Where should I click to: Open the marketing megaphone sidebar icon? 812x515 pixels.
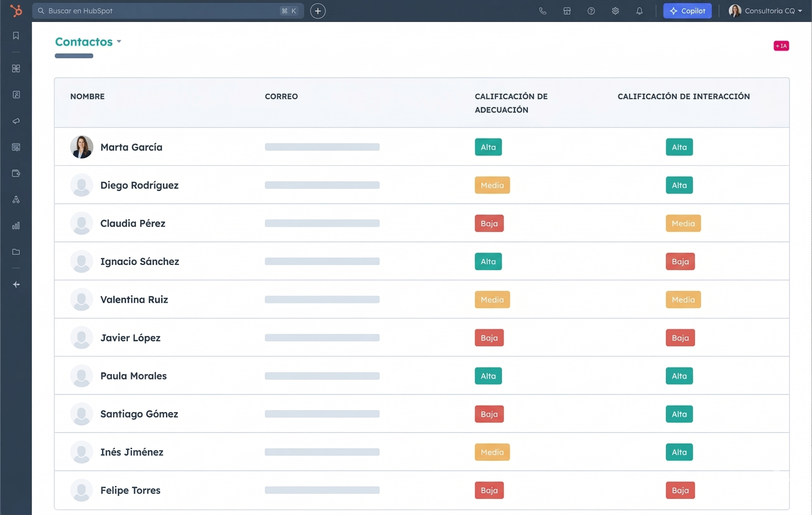tap(16, 121)
